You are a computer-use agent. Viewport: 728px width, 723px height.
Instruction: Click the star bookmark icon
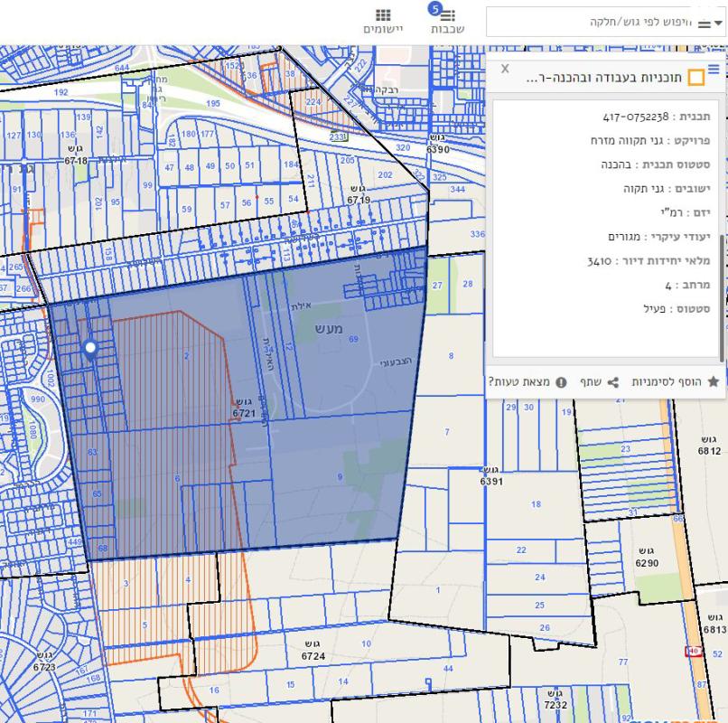[713, 382]
